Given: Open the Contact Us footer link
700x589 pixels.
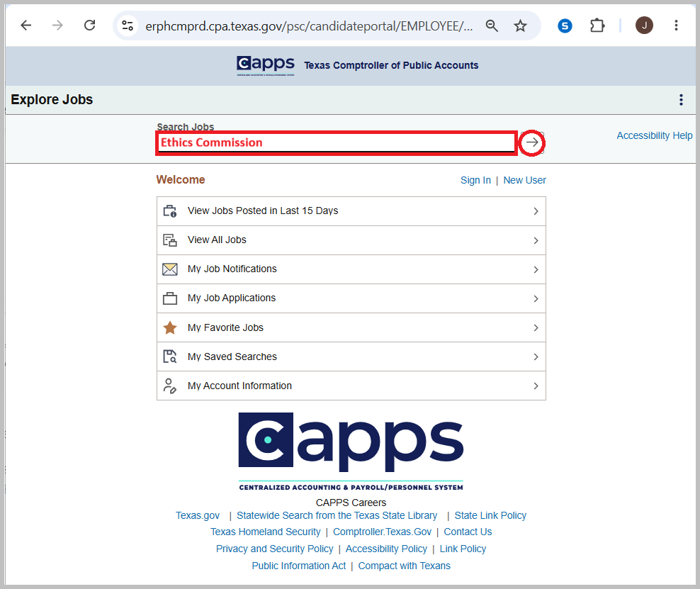Looking at the screenshot, I should click(x=468, y=532).
